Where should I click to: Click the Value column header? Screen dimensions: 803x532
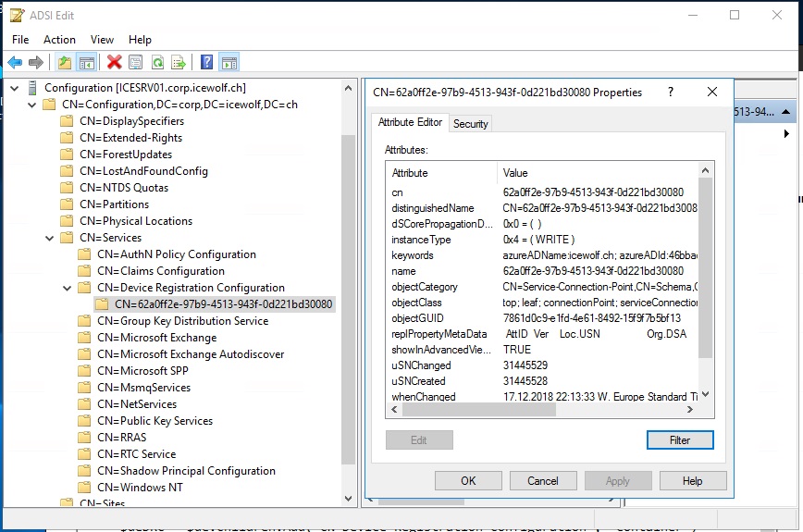pos(597,173)
